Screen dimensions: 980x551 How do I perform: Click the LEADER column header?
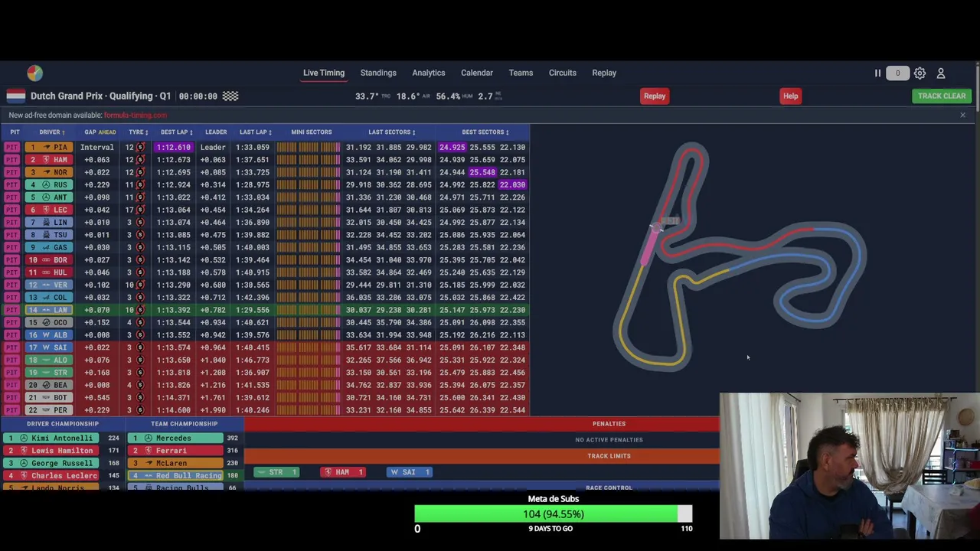pos(216,132)
